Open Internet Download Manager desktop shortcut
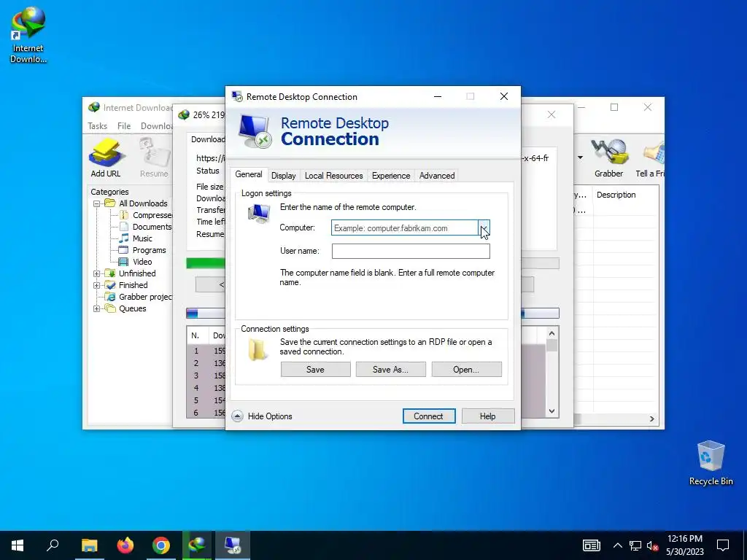Image resolution: width=747 pixels, height=560 pixels. [x=28, y=35]
